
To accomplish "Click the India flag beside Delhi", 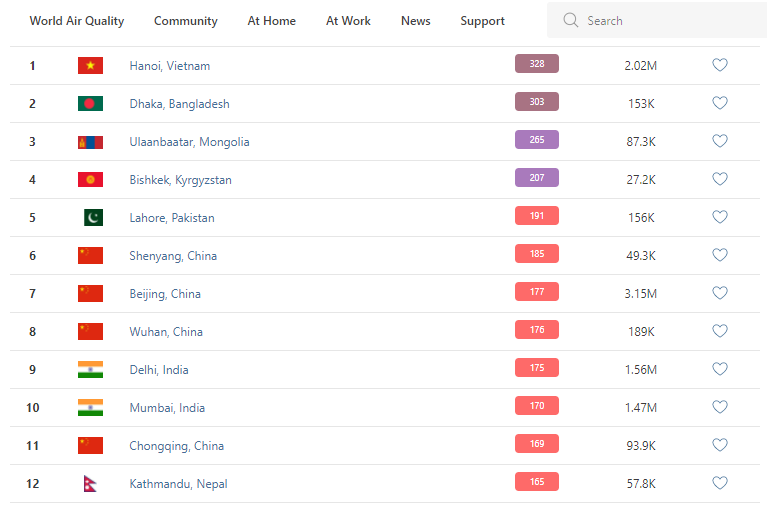I will (x=90, y=370).
